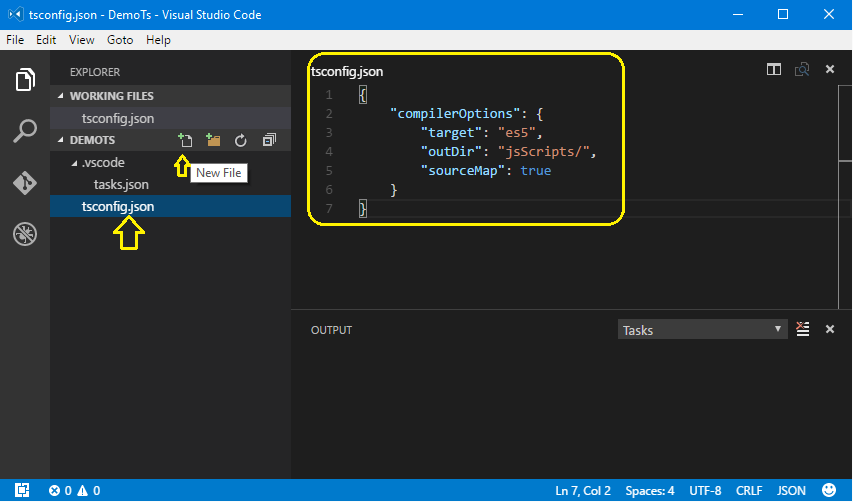Send feedback via smiley icon
This screenshot has height=502, width=853.
click(x=829, y=490)
